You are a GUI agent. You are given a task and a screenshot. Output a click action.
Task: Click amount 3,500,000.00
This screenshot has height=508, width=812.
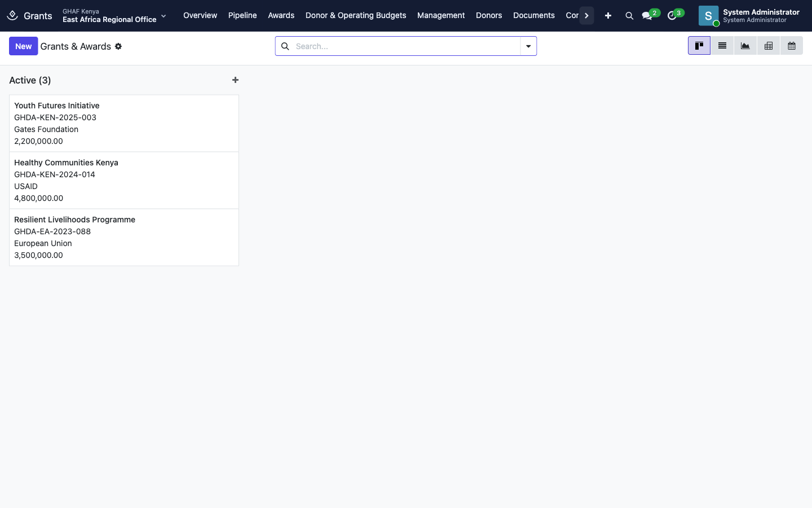point(38,255)
